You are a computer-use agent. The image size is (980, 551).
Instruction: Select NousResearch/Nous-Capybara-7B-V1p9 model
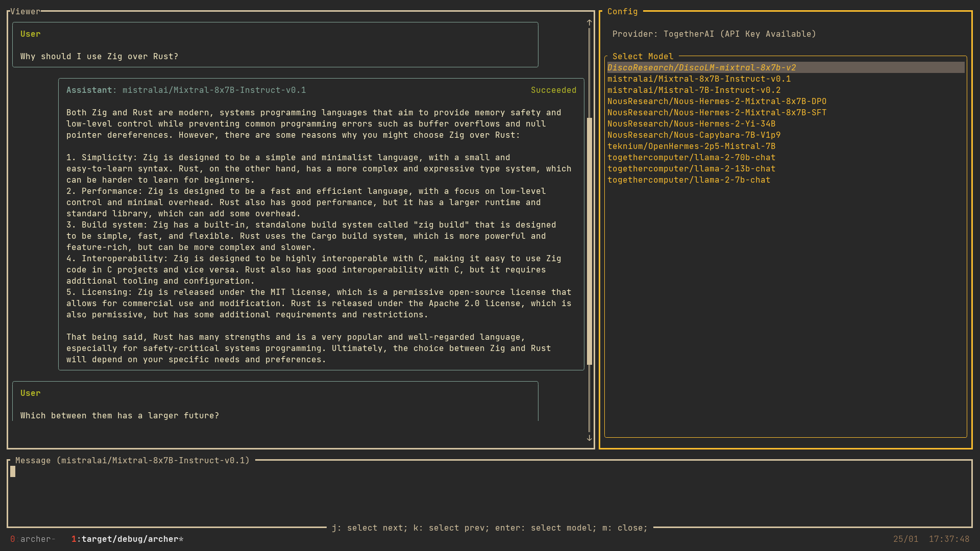(x=694, y=135)
